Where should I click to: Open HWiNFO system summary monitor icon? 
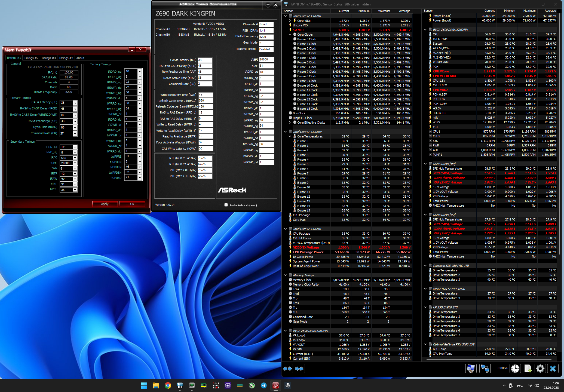click(x=471, y=369)
